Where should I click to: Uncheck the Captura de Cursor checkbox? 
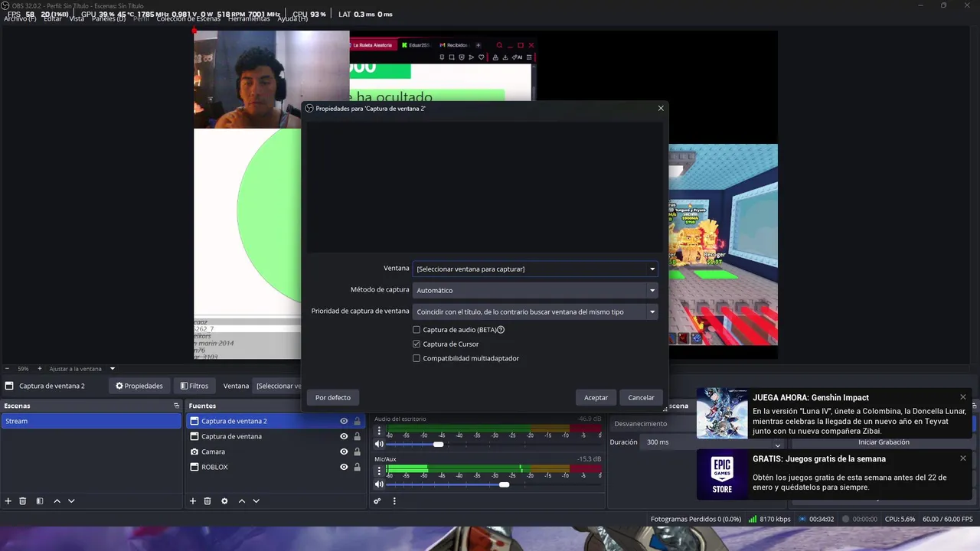click(416, 344)
